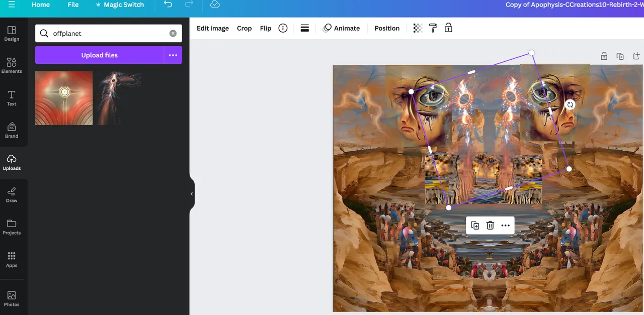This screenshot has height=315, width=644.
Task: Open the transparency checkerboard control
Action: click(x=418, y=28)
